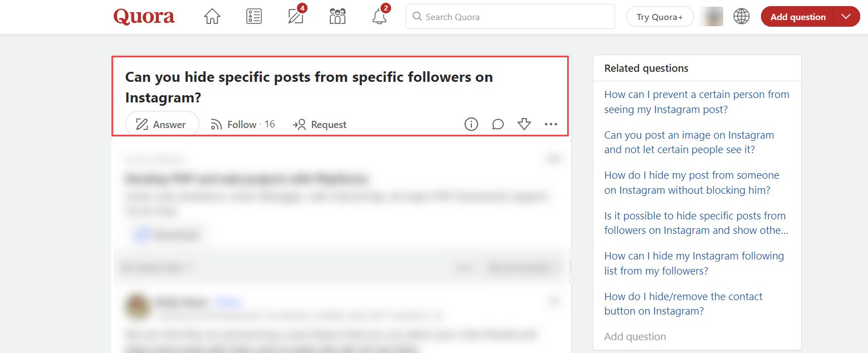The width and height of the screenshot is (868, 353).
Task: Open the notifications bell
Action: coord(379,17)
